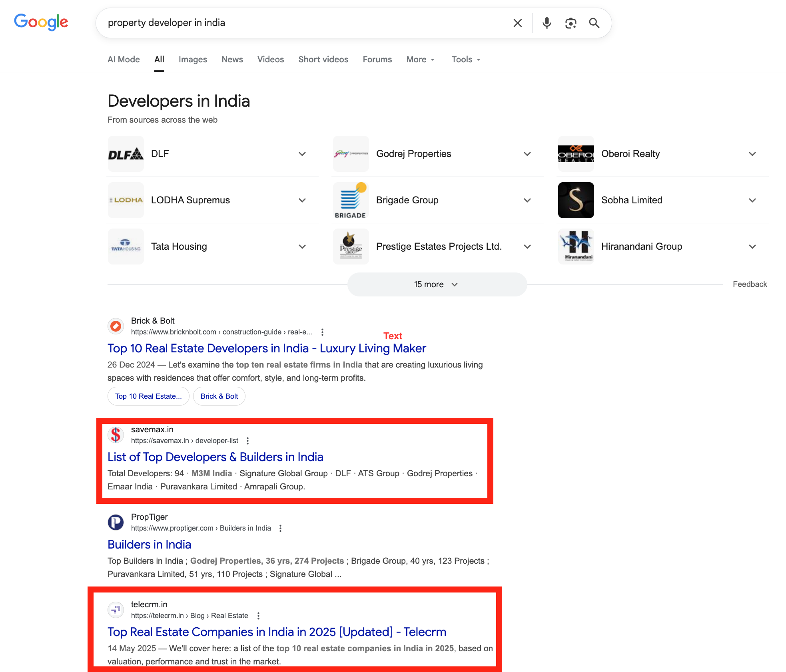
Task: Click the magnifying glass search button
Action: [x=594, y=23]
